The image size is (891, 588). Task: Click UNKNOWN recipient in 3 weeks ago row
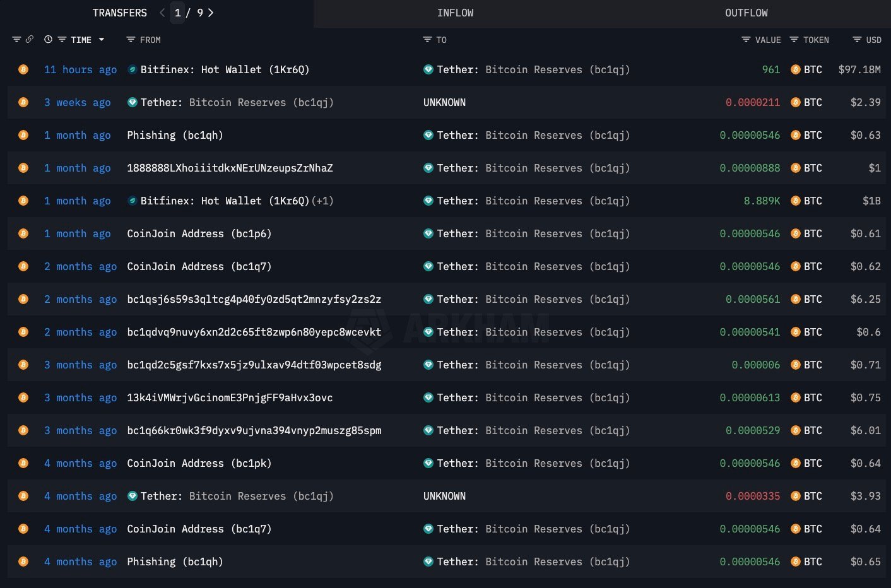coord(444,102)
